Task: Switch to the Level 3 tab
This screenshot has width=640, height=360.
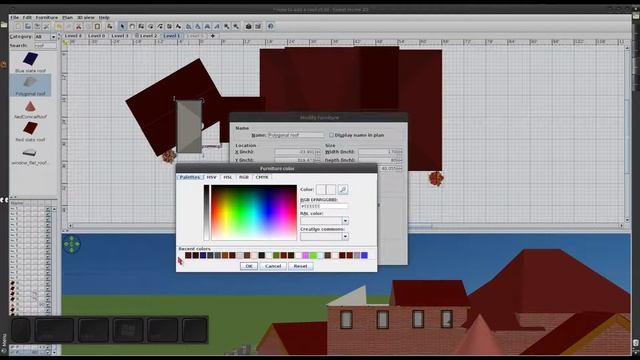Action: coord(120,36)
